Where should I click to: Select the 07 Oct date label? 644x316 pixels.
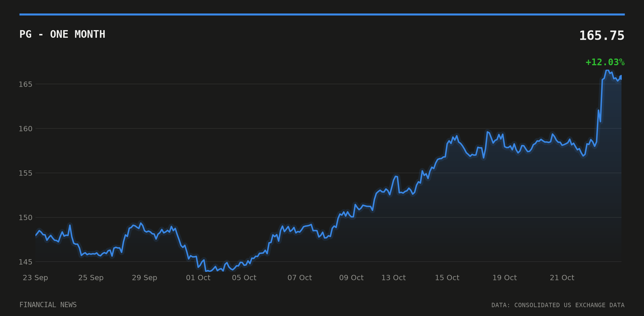point(300,278)
